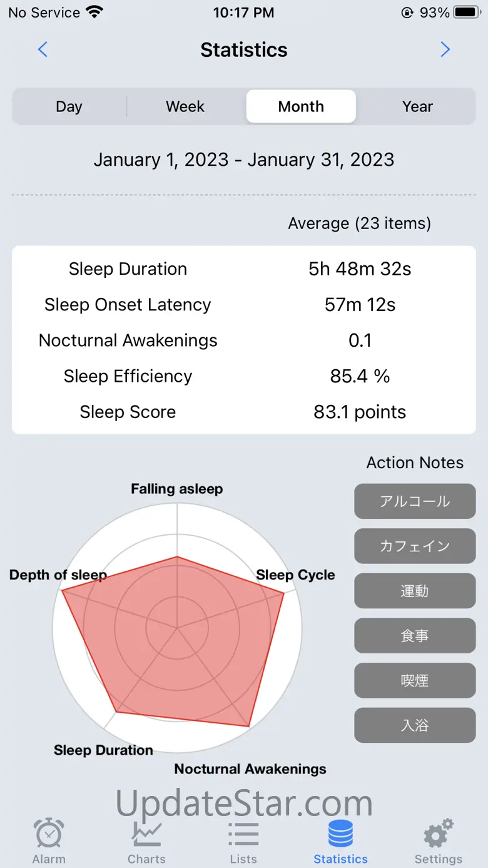Open the Charts tab icon
Screen dimensions: 488x868
point(146,834)
